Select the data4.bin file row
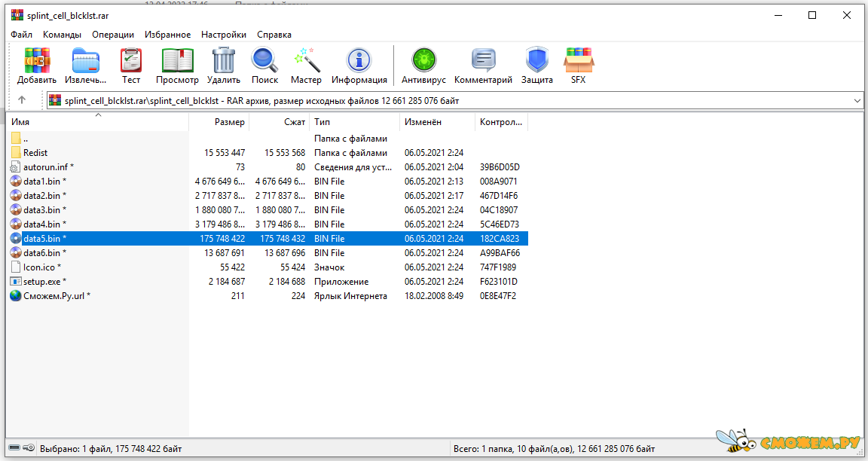Screen dimensions: 868x461 (267, 224)
